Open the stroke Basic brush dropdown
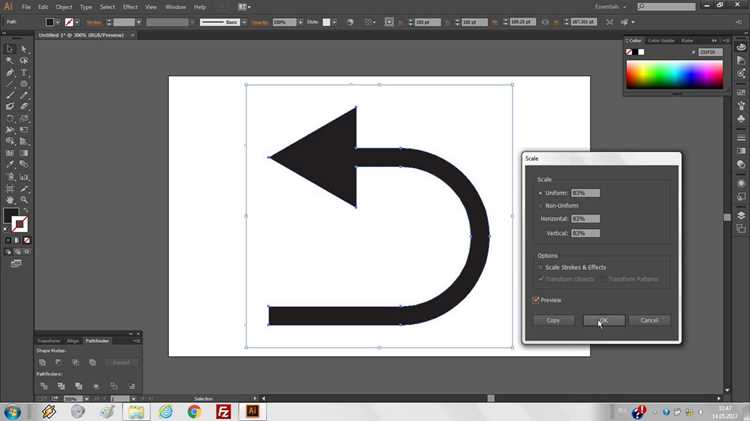This screenshot has width=750, height=421. click(x=244, y=22)
